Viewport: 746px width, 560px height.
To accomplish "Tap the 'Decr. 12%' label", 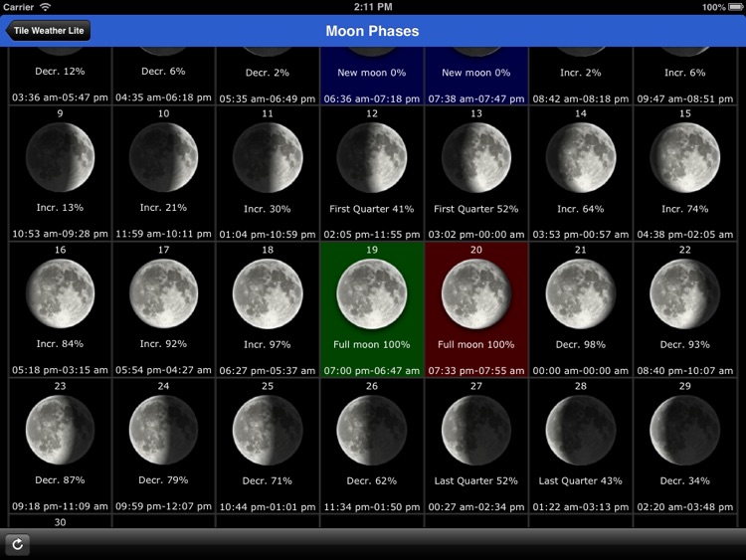I will pos(60,72).
